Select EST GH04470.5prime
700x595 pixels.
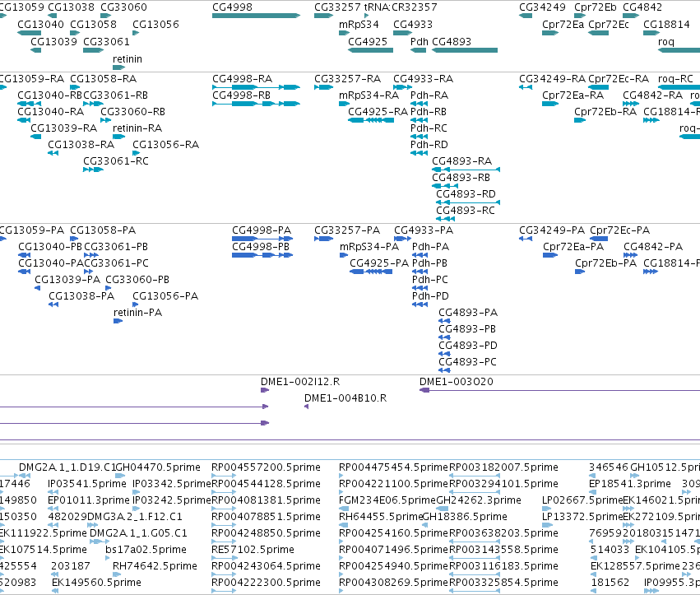pyautogui.click(x=158, y=467)
